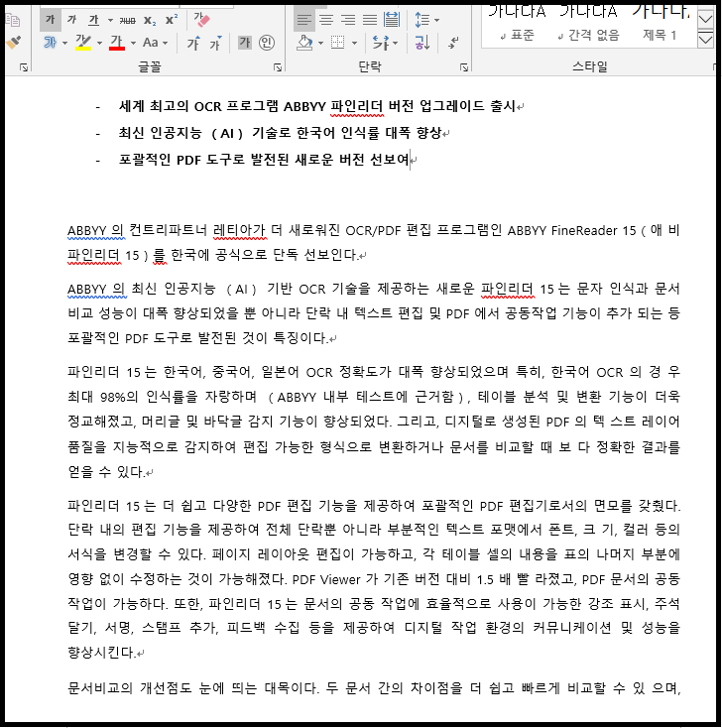The image size is (722, 728).
Task: Click the text 문서비교의 개선점도
Action: pos(130,688)
